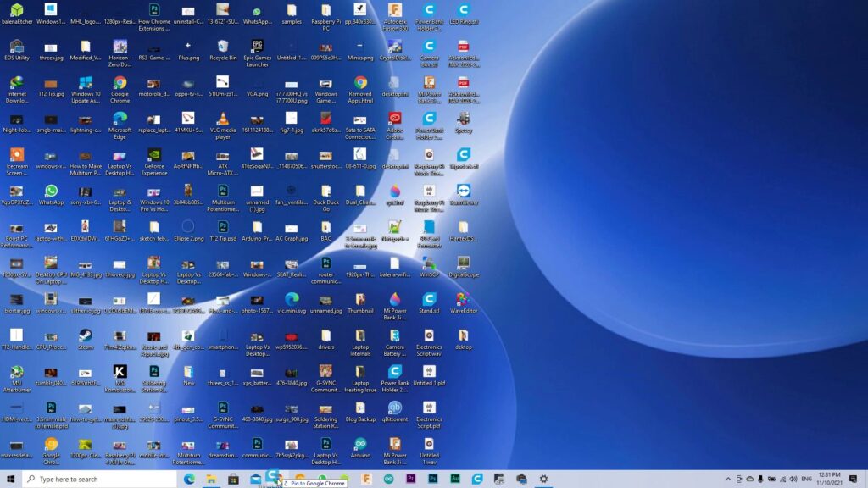
Task: Open the Blog Backup folder
Action: (360, 413)
